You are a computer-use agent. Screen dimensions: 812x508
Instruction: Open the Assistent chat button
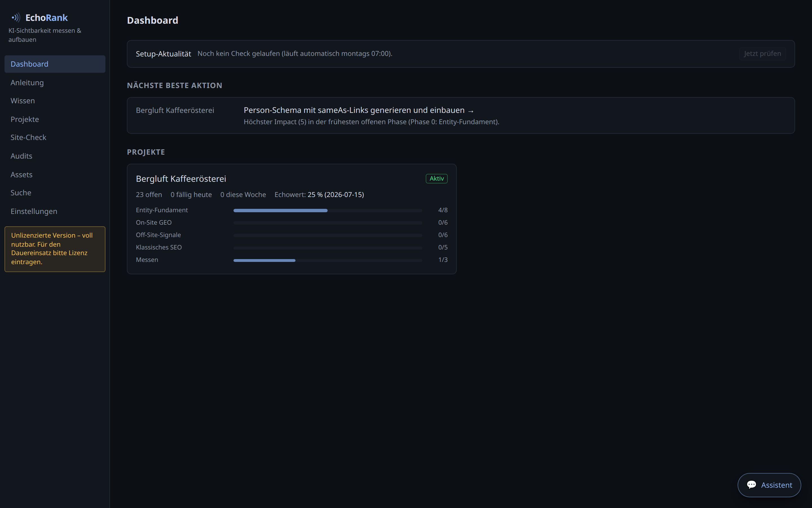(x=769, y=485)
